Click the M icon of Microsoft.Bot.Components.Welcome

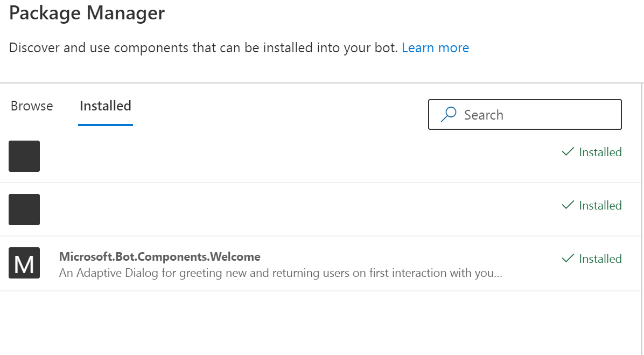(24, 263)
